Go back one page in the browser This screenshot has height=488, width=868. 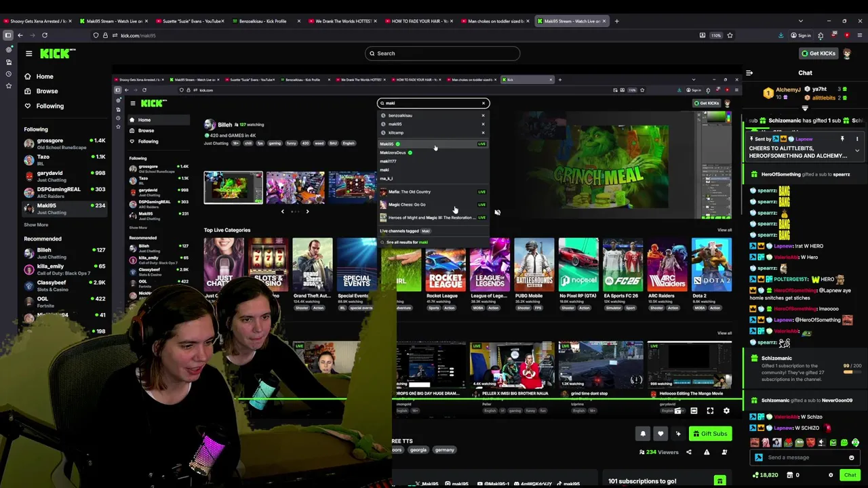[20, 35]
